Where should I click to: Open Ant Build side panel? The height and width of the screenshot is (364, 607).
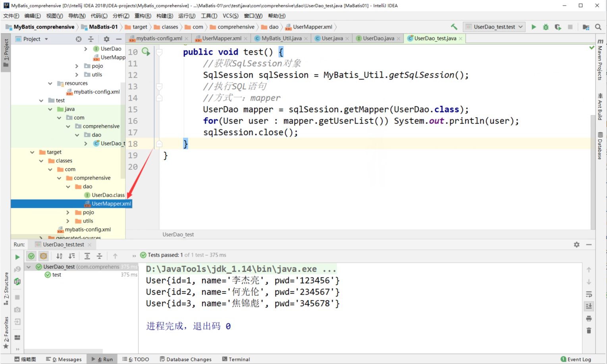[x=600, y=106]
